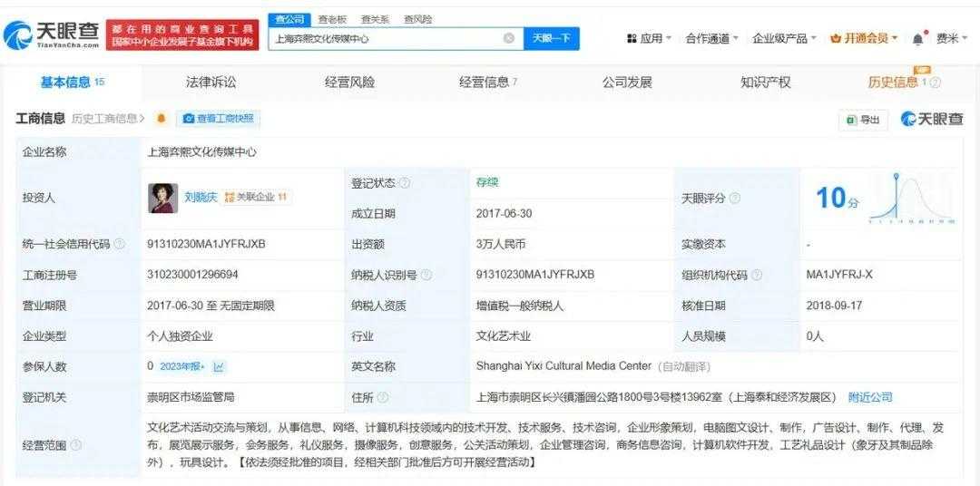Viewport: 980px width, 486px height.
Task: Click the orange alert bell beside 历史工商信息
Action: 162,119
